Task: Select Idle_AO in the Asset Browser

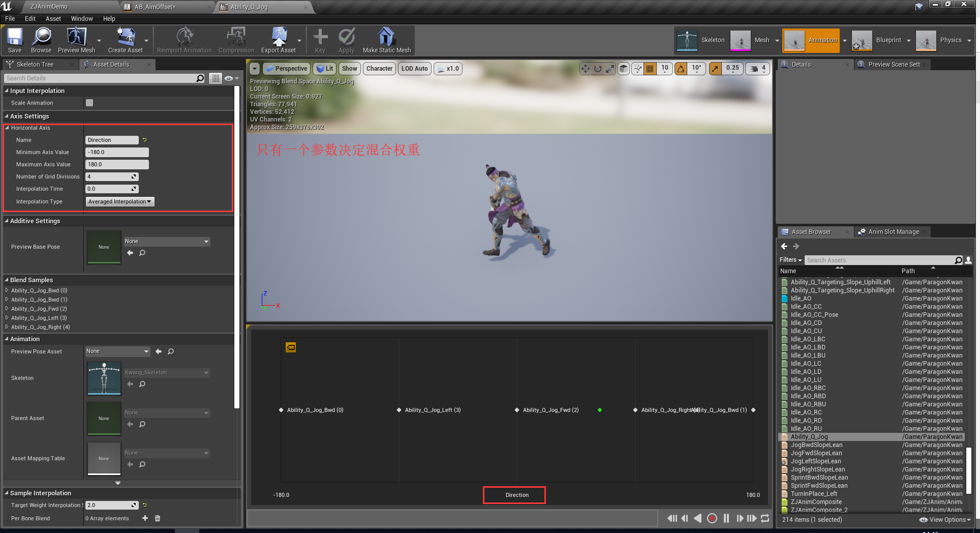Action: pos(801,299)
